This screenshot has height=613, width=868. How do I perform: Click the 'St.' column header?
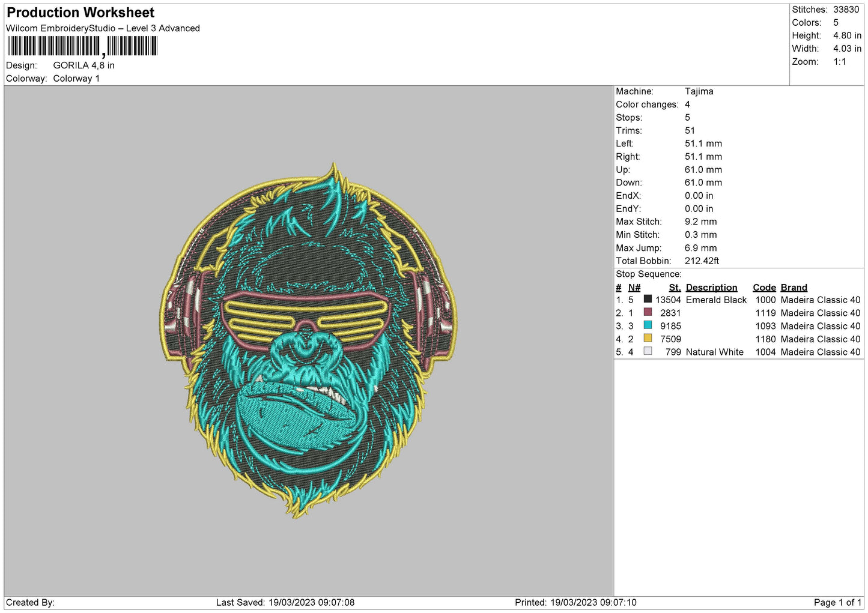675,288
